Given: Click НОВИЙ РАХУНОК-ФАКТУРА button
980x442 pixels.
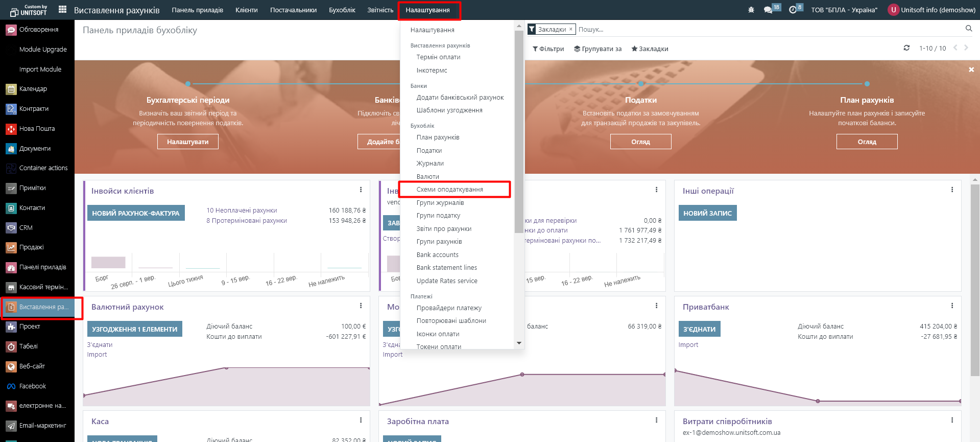Looking at the screenshot, I should [136, 213].
